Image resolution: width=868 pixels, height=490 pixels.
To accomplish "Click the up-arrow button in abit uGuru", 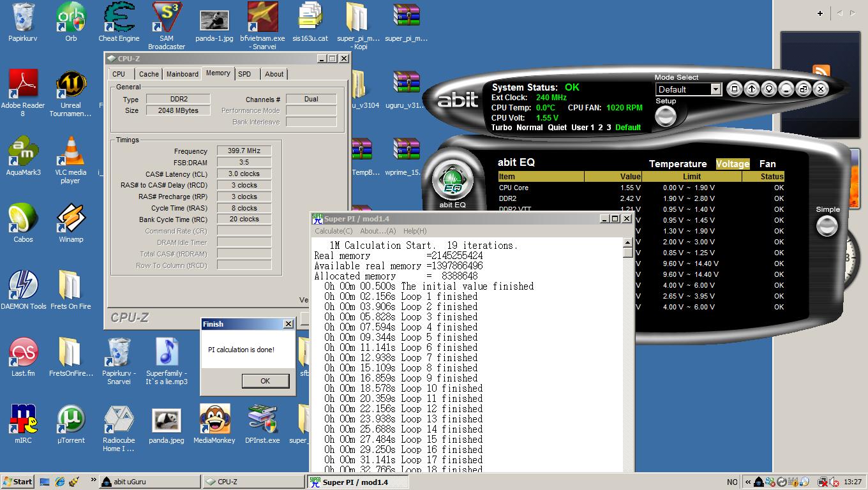I will click(751, 89).
